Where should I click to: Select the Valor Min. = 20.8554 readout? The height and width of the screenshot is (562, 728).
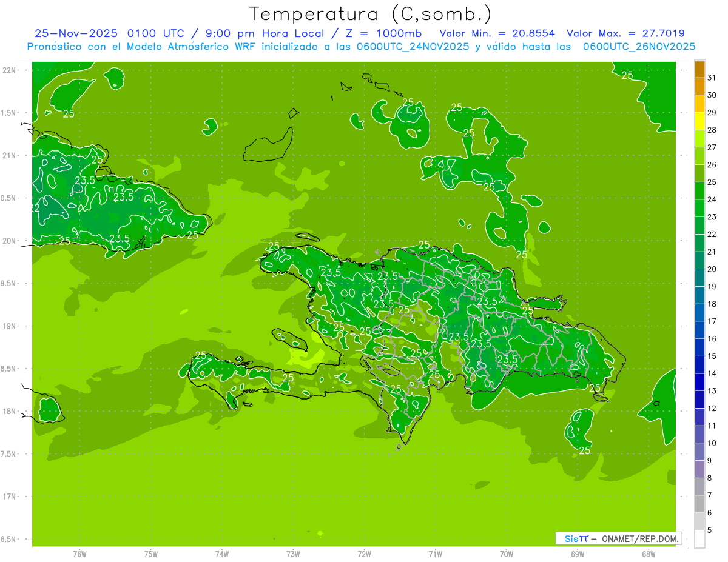point(497,34)
